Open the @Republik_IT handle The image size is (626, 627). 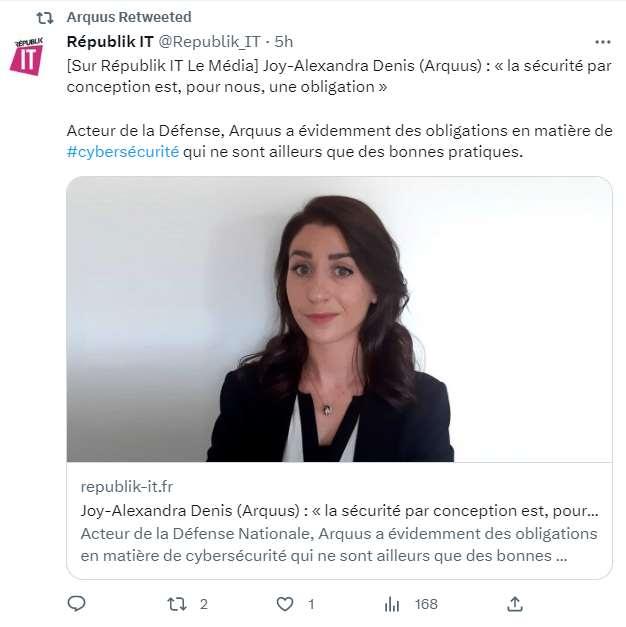click(x=210, y=42)
